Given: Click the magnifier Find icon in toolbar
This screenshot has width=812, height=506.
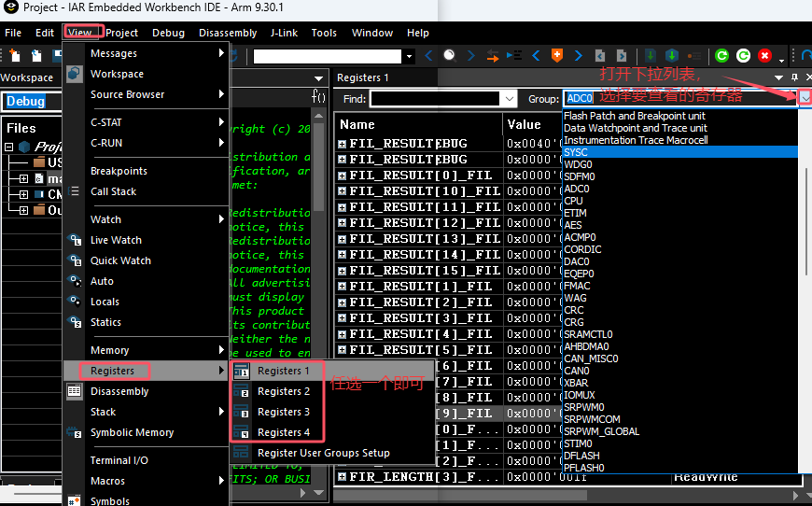Looking at the screenshot, I should [450, 55].
